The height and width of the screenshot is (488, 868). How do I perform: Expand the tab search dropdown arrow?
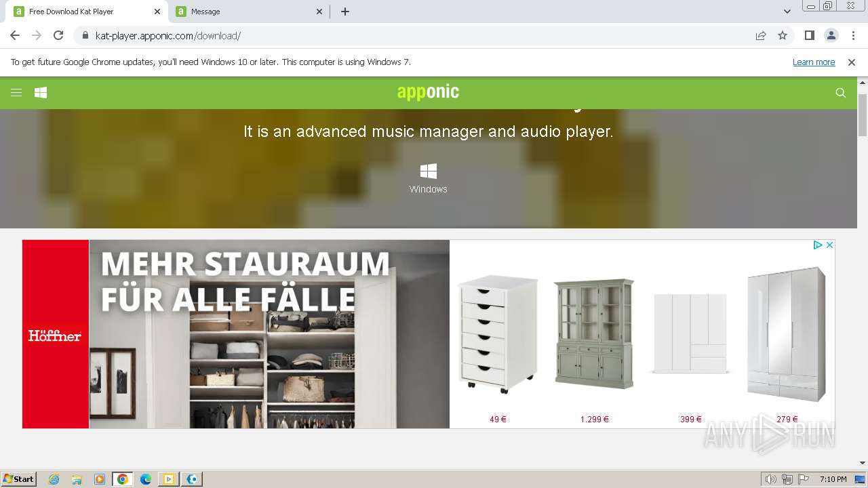[787, 12]
